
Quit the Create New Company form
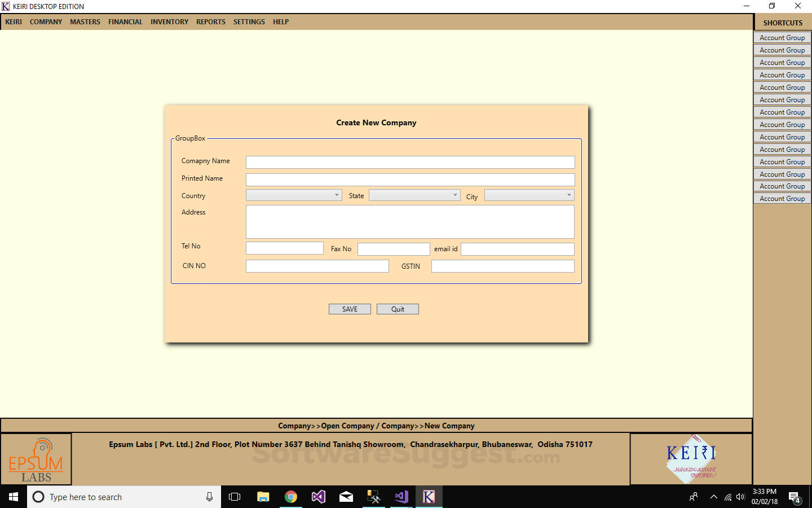398,309
